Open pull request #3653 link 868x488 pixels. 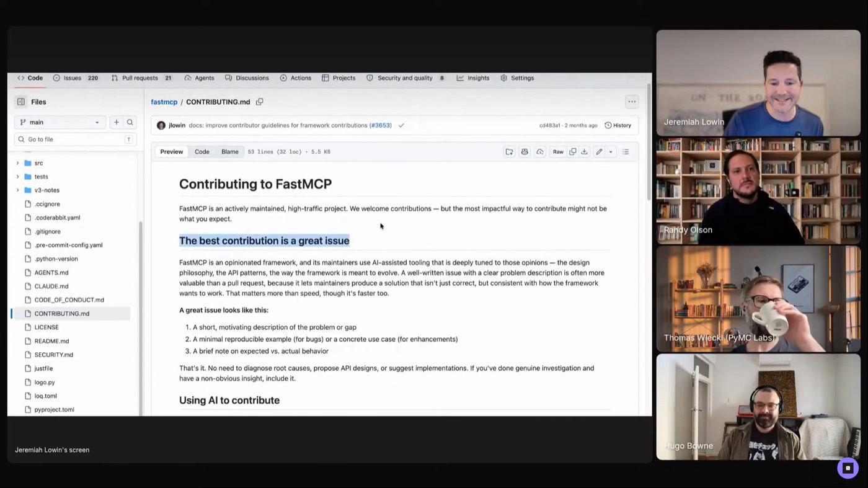tap(381, 125)
